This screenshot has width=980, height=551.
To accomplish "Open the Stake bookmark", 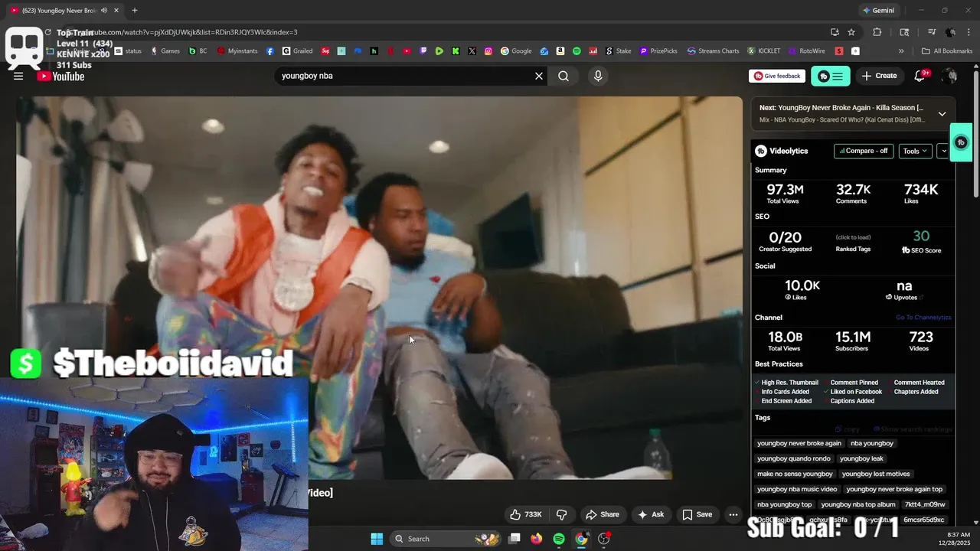I will [x=619, y=51].
